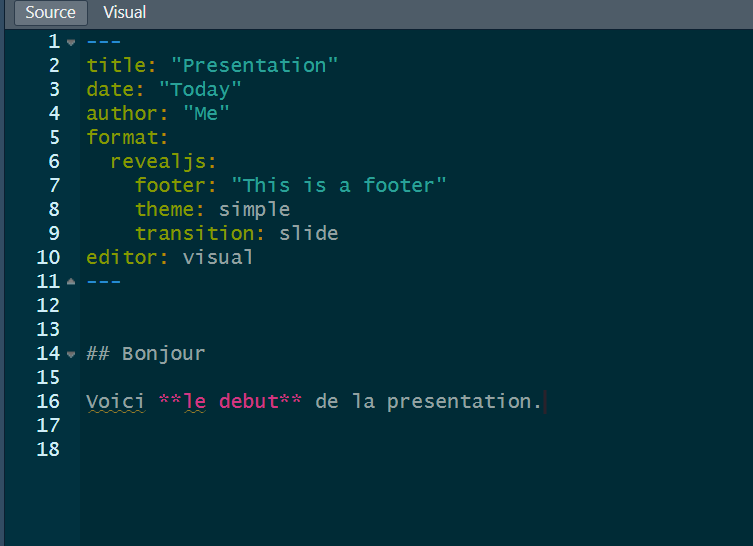The image size is (753, 546).
Task: Click line number 18 in the gutter
Action: pos(48,450)
